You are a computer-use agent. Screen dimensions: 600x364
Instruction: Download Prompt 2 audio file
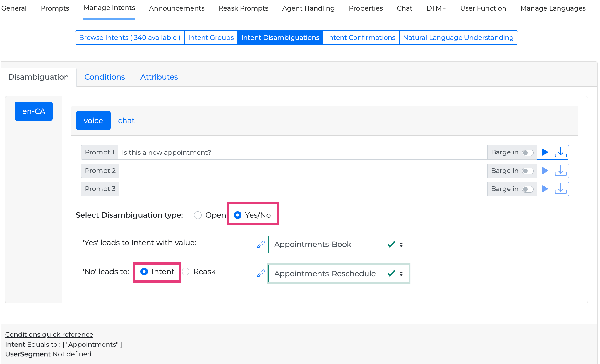[560, 171]
